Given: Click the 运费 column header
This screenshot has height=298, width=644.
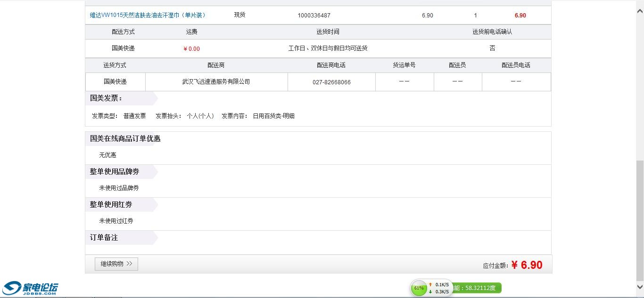Looking at the screenshot, I should point(191,32).
